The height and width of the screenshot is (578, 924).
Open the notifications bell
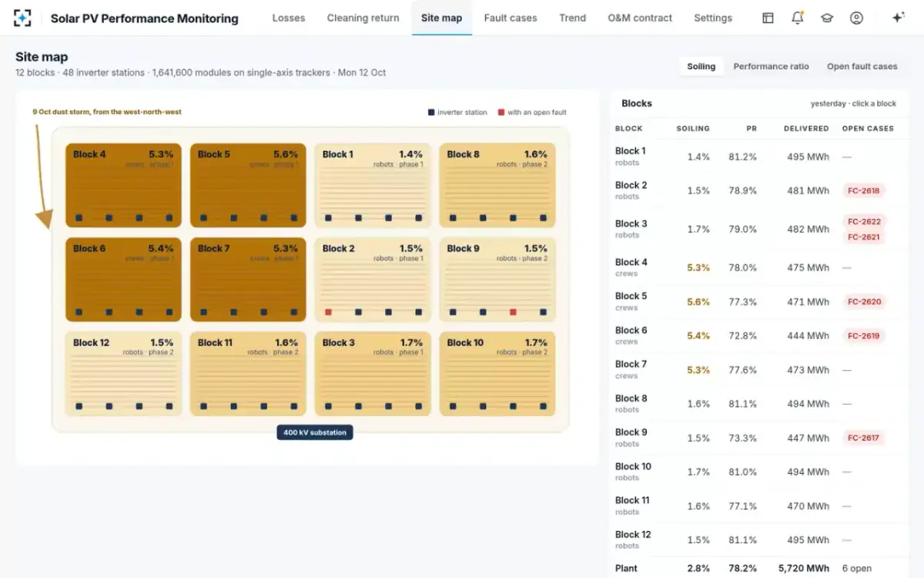click(x=798, y=18)
